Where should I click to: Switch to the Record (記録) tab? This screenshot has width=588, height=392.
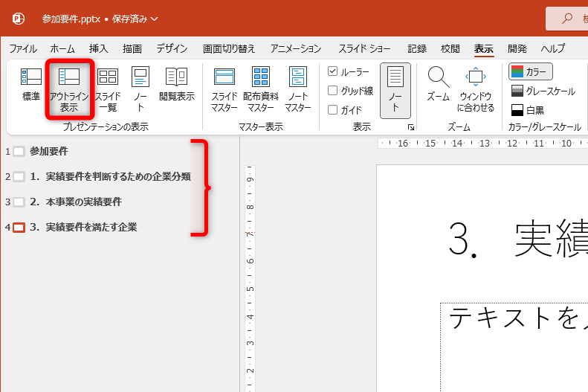click(417, 49)
